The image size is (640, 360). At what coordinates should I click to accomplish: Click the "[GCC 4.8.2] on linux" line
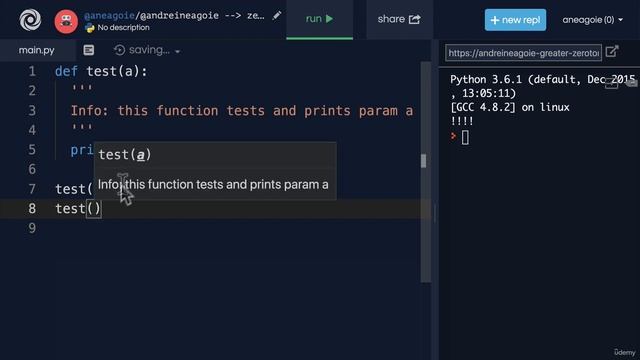509,107
